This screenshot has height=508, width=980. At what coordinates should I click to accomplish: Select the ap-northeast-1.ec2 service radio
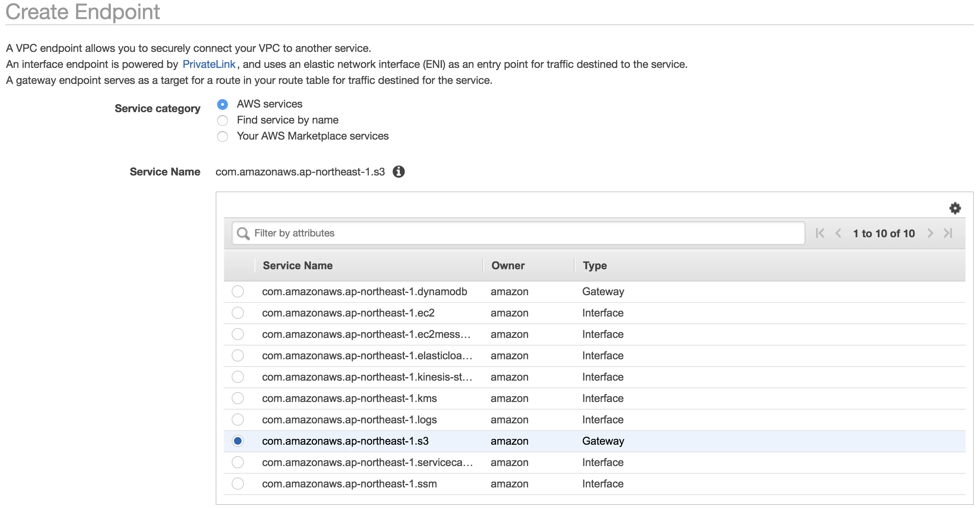238,313
